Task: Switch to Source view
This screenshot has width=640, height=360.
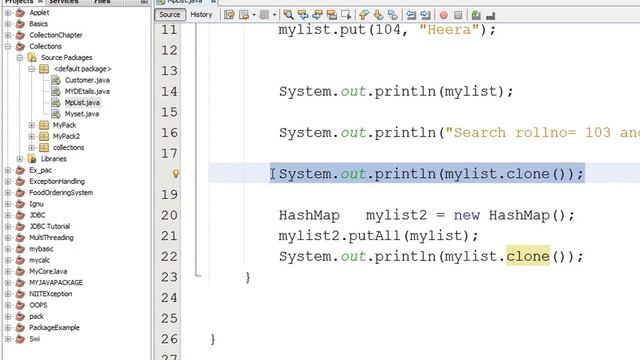Action: 170,15
